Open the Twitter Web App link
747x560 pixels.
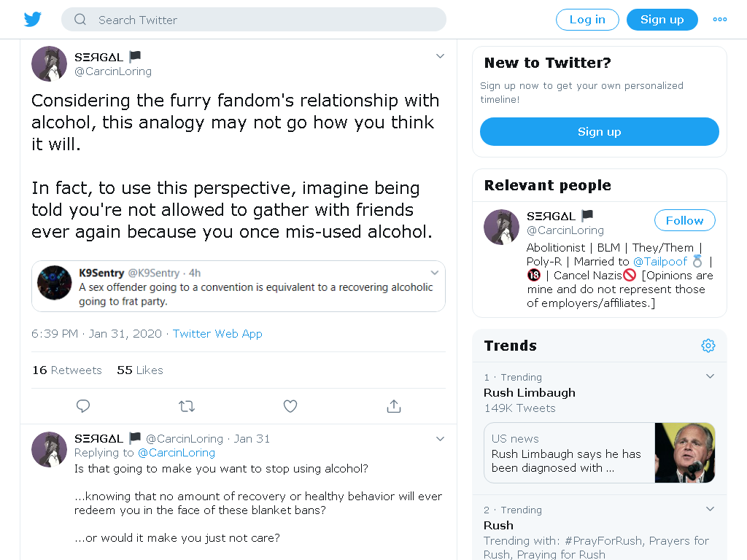217,334
